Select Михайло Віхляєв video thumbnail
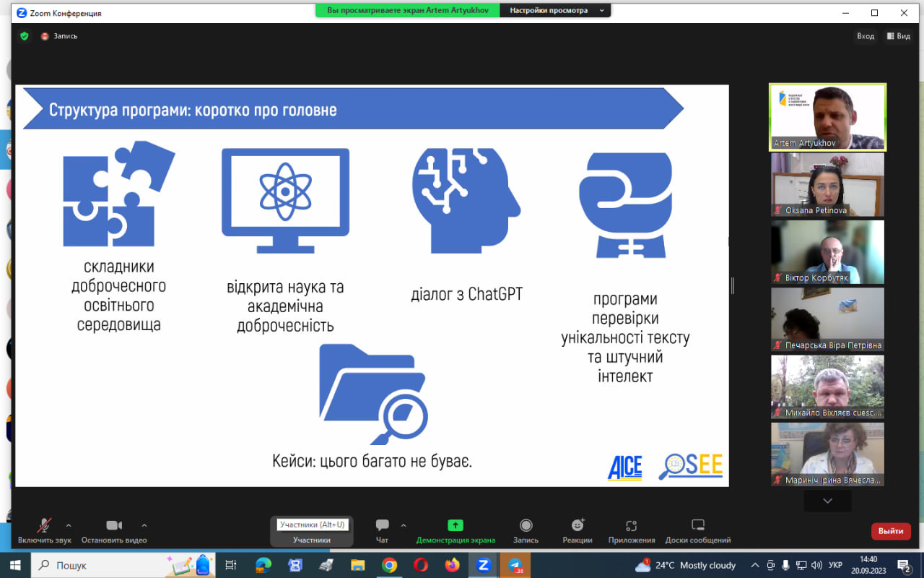Image resolution: width=924 pixels, height=578 pixels. (x=827, y=387)
